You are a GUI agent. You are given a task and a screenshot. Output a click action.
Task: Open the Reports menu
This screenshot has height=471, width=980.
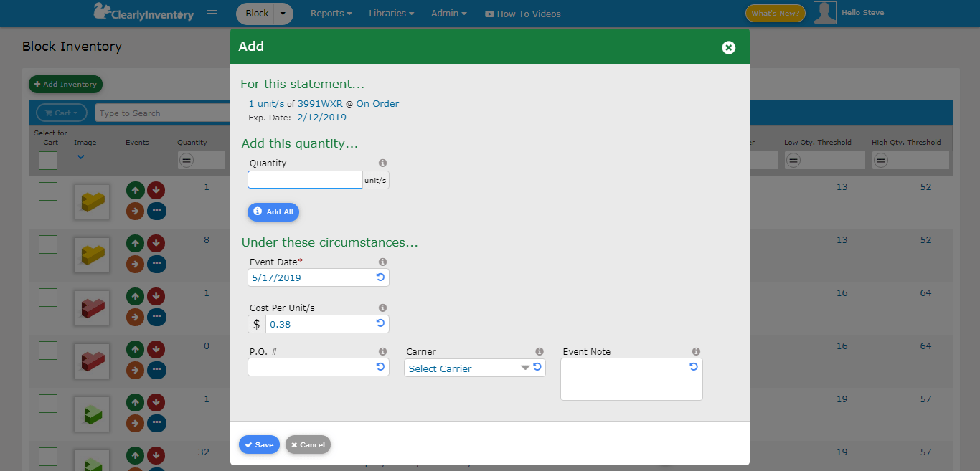pyautogui.click(x=331, y=14)
